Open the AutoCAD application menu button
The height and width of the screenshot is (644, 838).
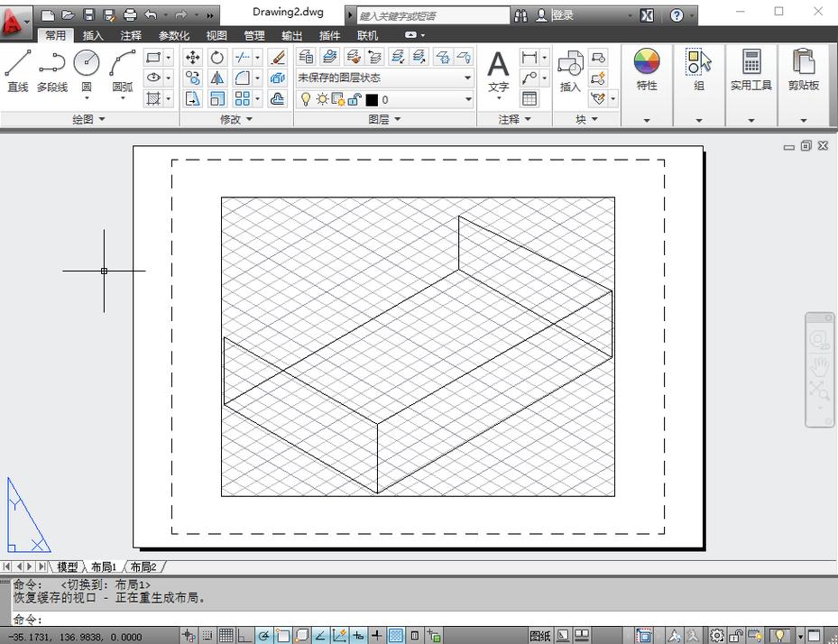click(14, 22)
